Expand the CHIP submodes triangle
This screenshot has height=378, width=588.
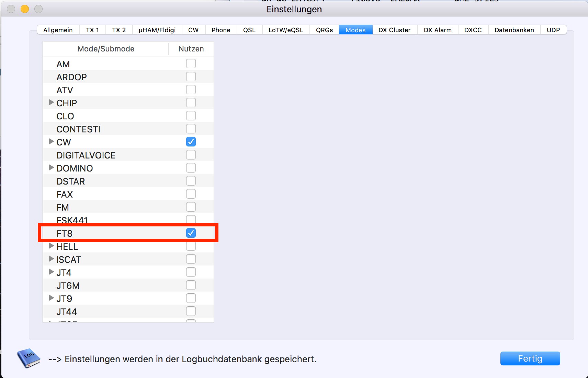point(52,103)
